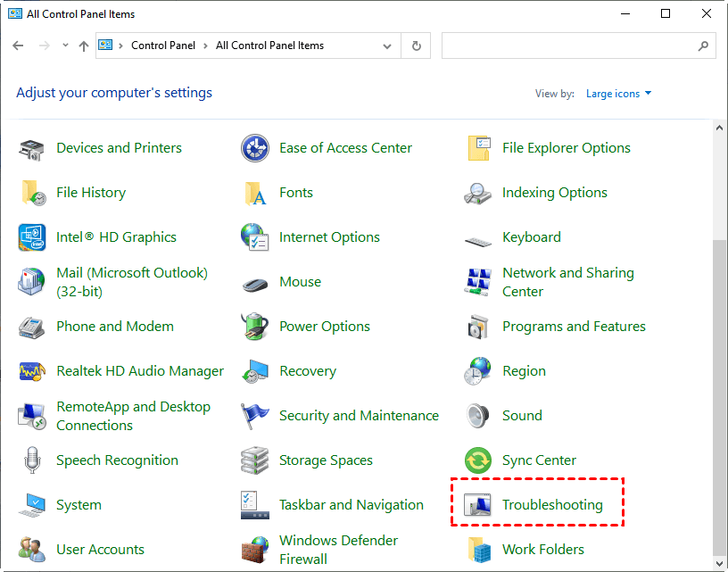Open the Troubleshooting icon
This screenshot has height=572, width=728.
(x=479, y=505)
